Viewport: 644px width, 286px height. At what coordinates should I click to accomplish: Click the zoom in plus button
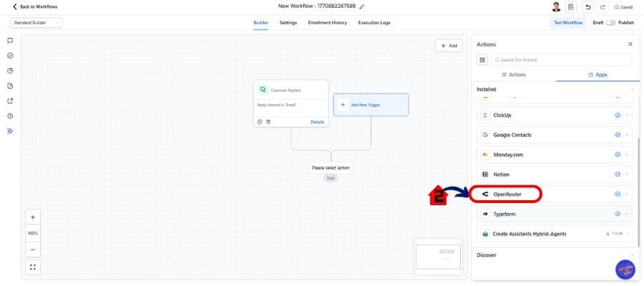(x=33, y=217)
